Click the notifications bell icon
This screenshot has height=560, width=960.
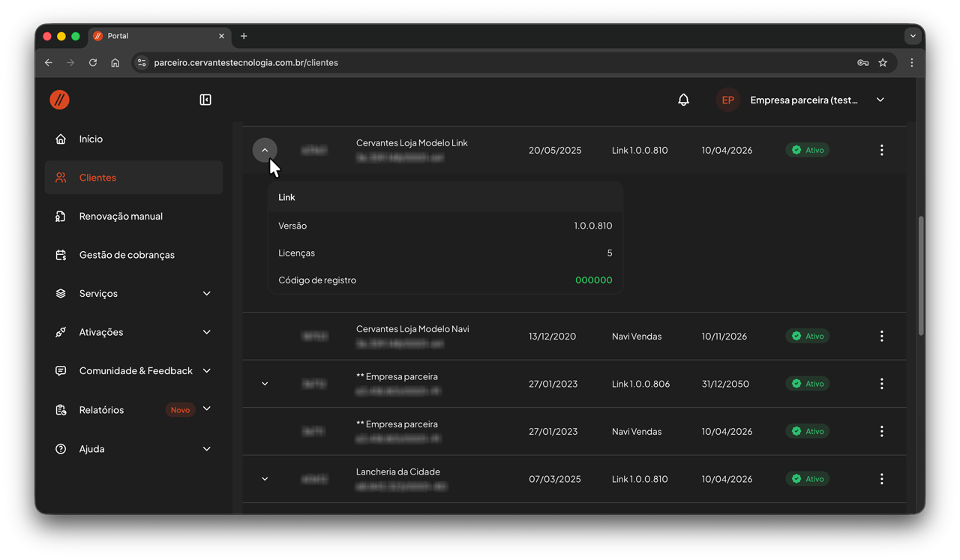pyautogui.click(x=683, y=100)
